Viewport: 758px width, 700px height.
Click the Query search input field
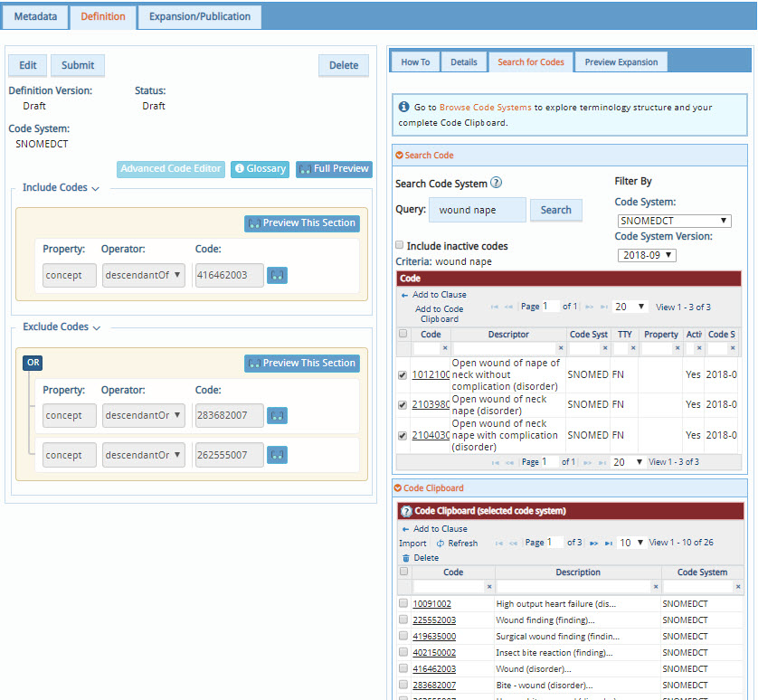477,210
